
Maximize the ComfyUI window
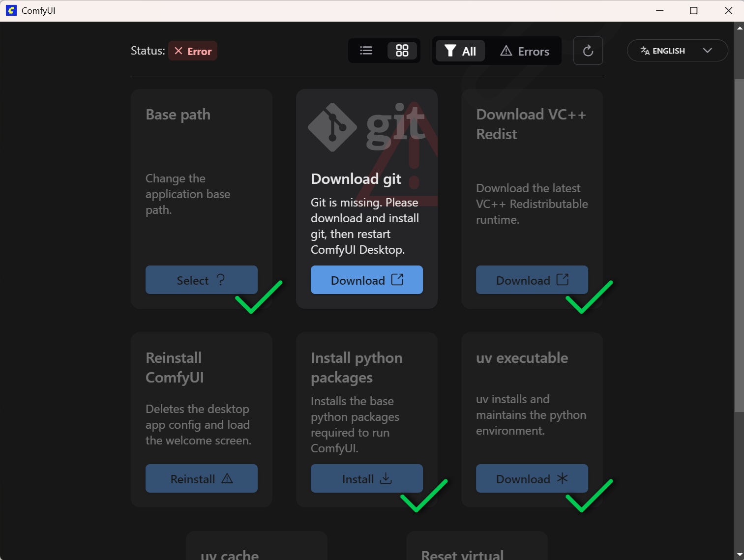694,10
